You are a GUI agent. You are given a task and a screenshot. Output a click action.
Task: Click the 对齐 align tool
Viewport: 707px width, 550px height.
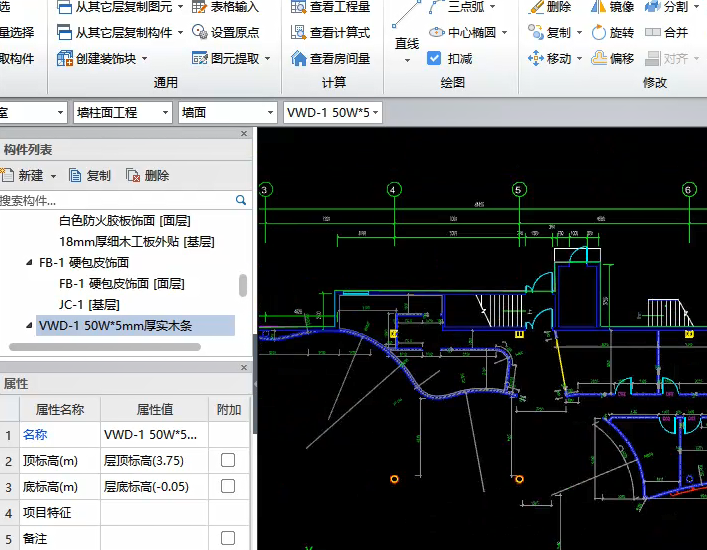(x=666, y=59)
